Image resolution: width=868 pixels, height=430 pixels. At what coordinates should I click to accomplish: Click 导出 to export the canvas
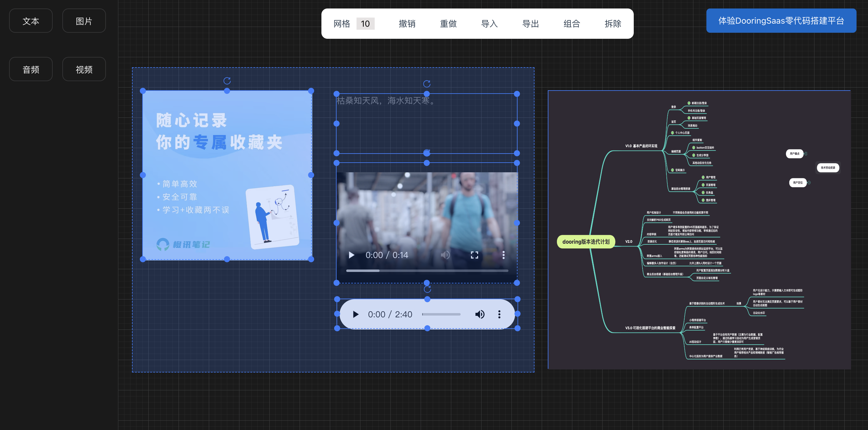point(530,24)
